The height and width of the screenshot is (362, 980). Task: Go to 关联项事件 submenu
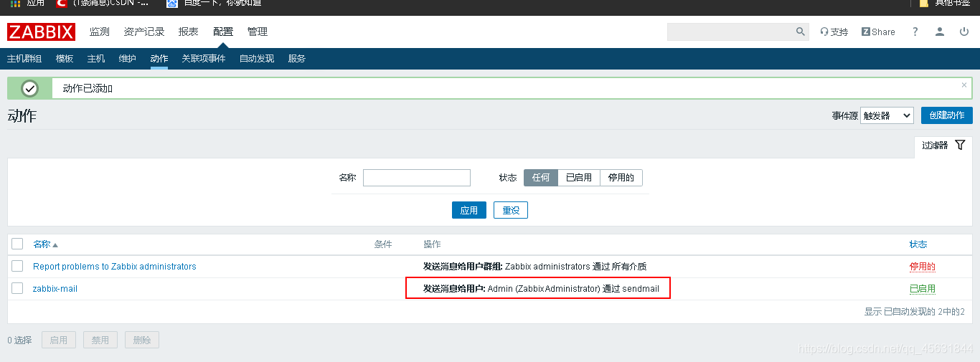(204, 59)
